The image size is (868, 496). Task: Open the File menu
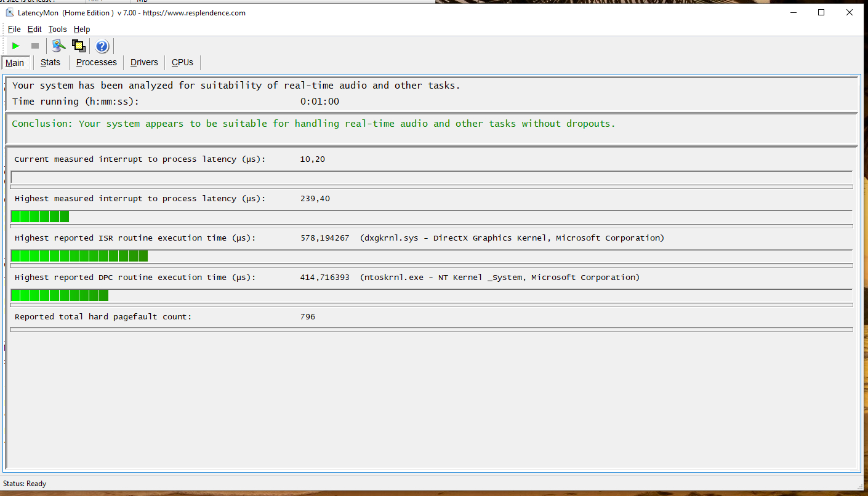14,29
